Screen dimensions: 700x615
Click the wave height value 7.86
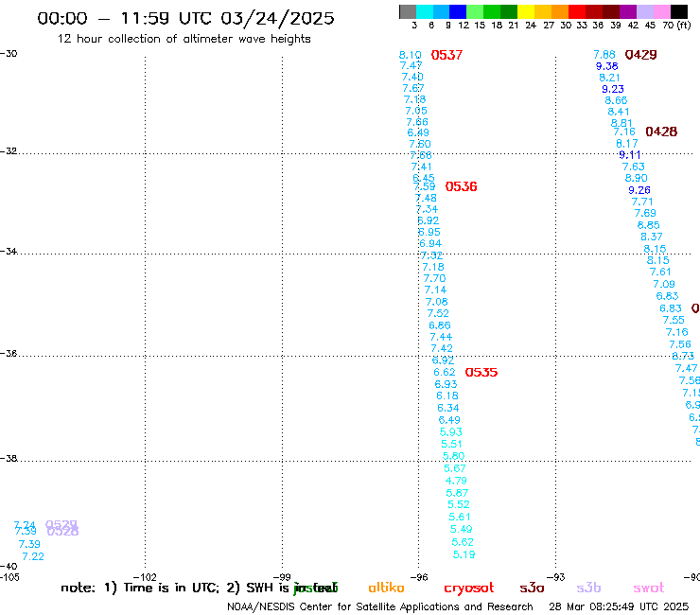[x=604, y=55]
